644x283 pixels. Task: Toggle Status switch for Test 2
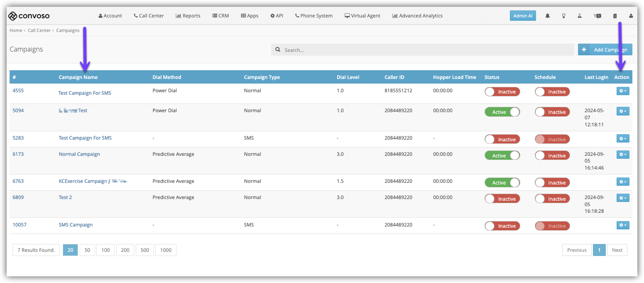[502, 199]
